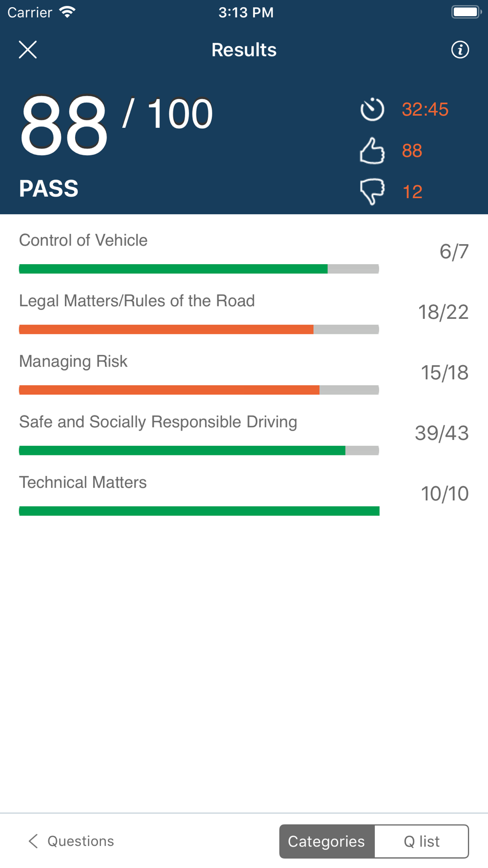Tap the elapsed time 32:45
Viewport: 488px width, 868px height.
tap(425, 109)
